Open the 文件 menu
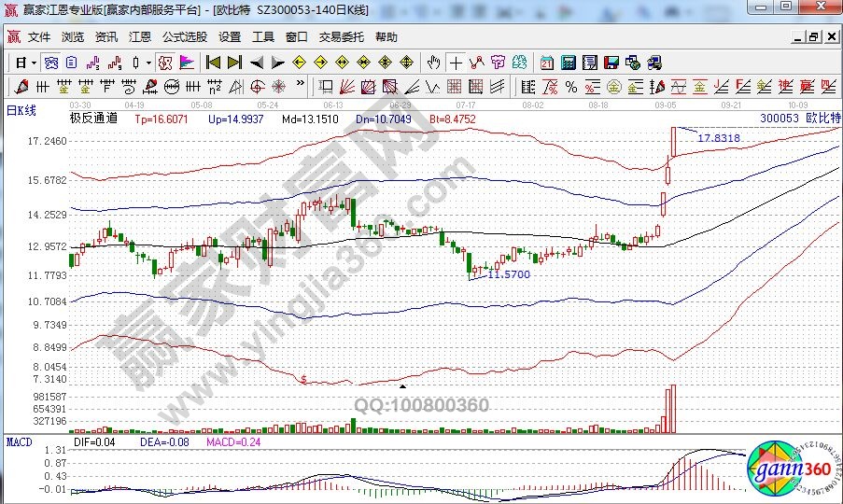Image resolution: width=843 pixels, height=504 pixels. tap(39, 37)
